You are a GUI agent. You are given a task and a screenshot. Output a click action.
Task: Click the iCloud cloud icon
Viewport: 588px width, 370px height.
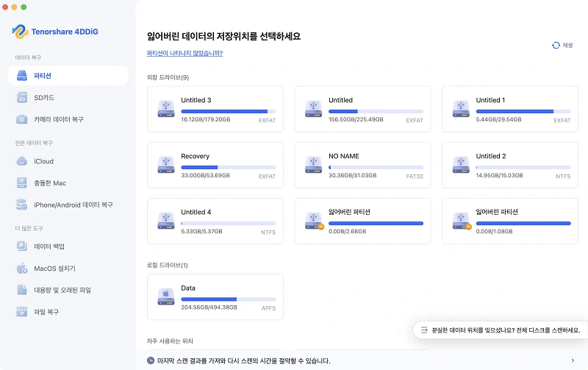22,161
